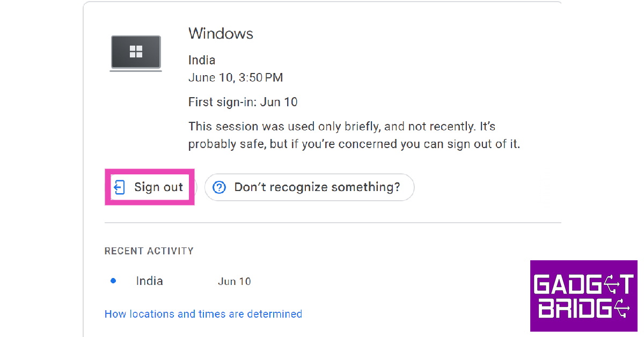The width and height of the screenshot is (644, 337).
Task: Click the session safety description paragraph
Action: 354,136
